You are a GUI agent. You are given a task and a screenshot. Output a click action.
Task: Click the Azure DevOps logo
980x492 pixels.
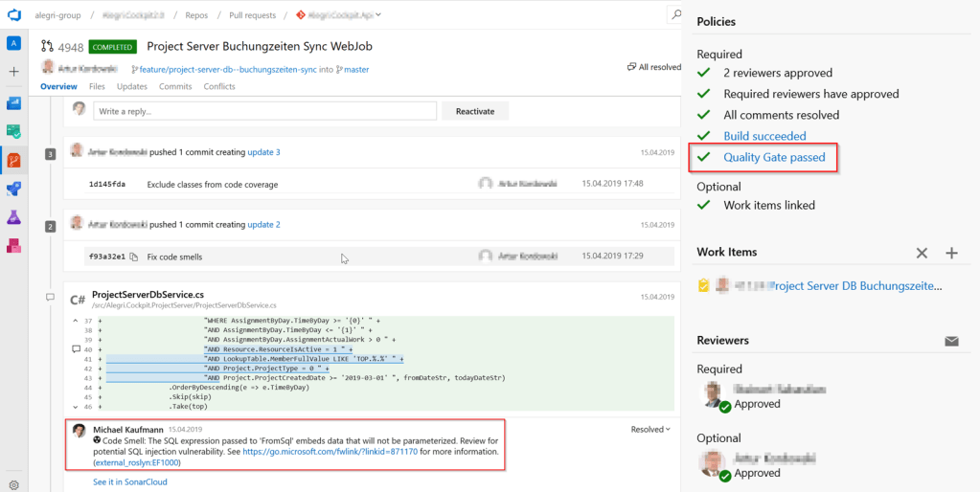(x=13, y=15)
